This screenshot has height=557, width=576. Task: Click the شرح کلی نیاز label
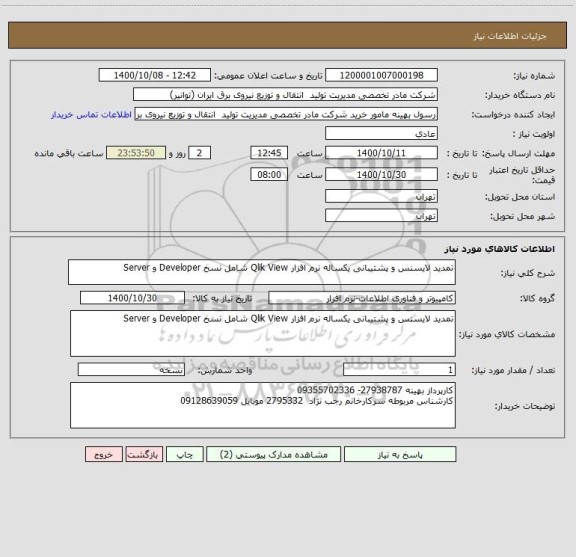click(528, 273)
